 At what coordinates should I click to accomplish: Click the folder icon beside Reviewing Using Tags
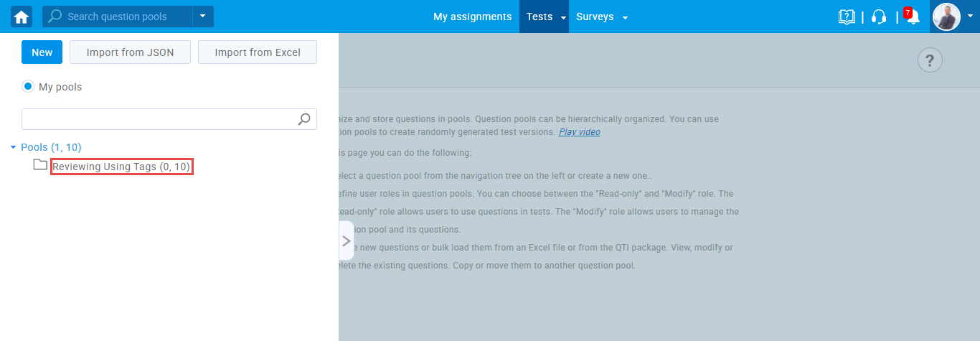40,166
